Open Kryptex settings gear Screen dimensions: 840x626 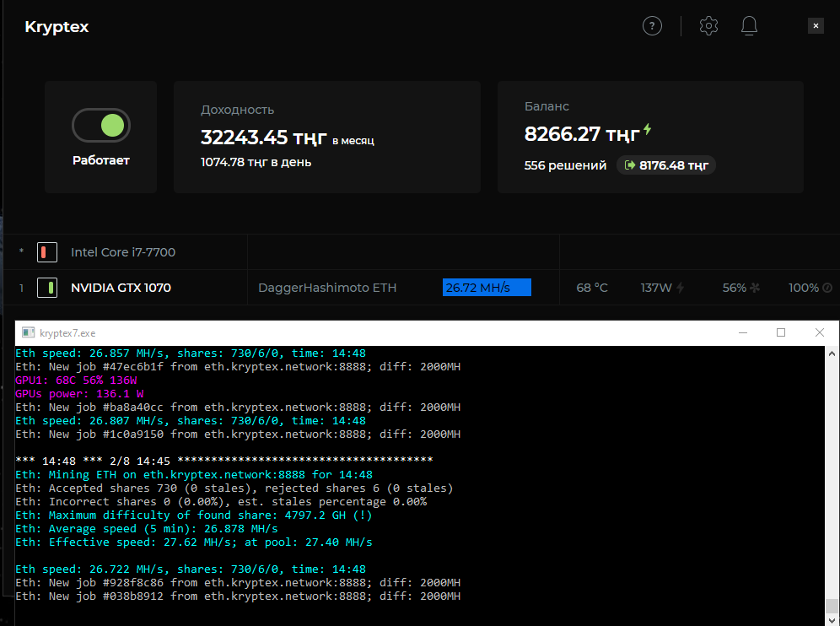tap(708, 26)
